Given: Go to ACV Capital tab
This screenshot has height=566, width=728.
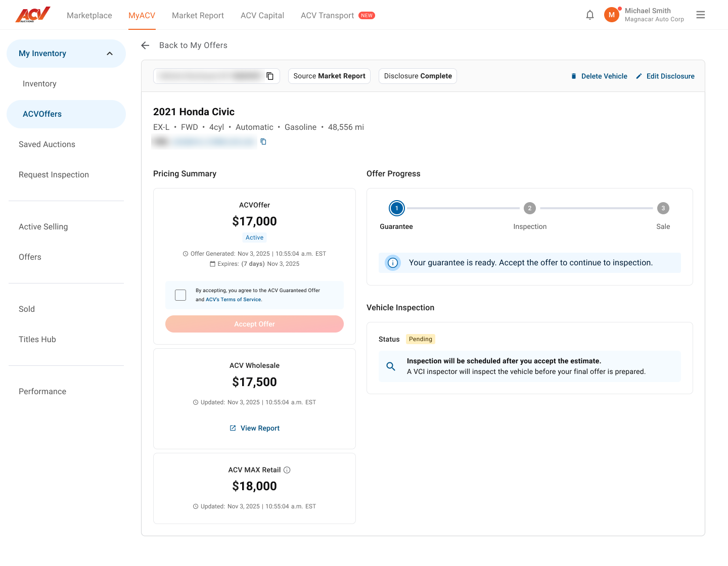Looking at the screenshot, I should (x=262, y=16).
